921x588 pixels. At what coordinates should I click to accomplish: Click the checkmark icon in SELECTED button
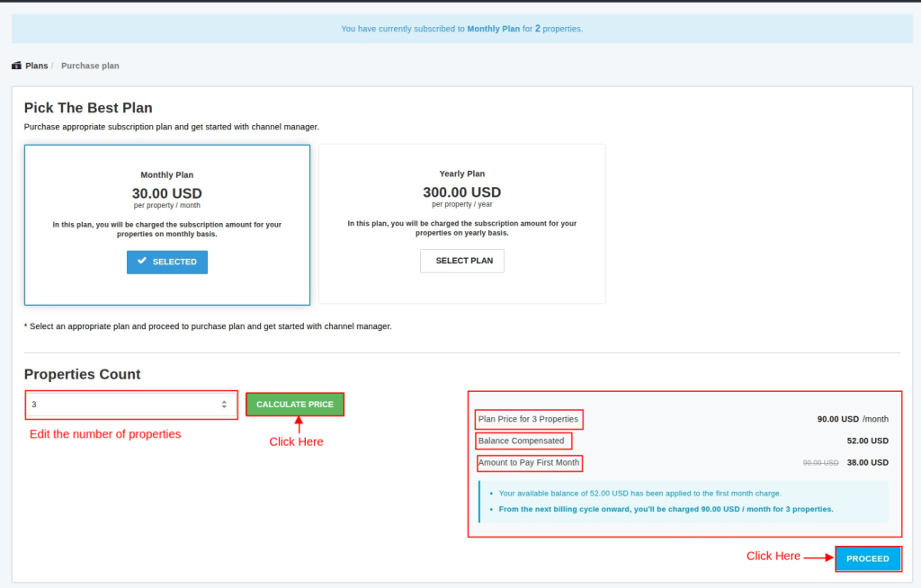click(x=141, y=261)
